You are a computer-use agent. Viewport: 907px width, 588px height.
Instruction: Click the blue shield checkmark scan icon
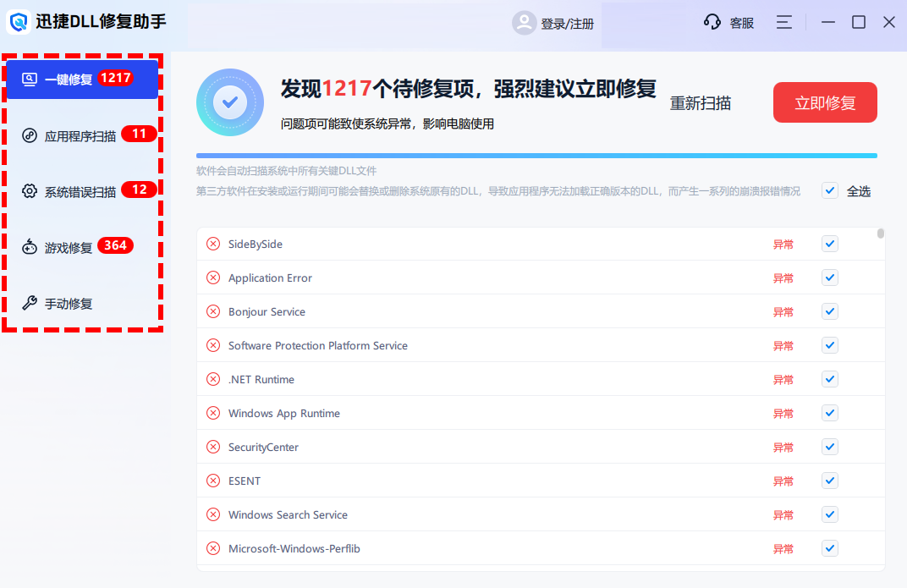pos(229,102)
